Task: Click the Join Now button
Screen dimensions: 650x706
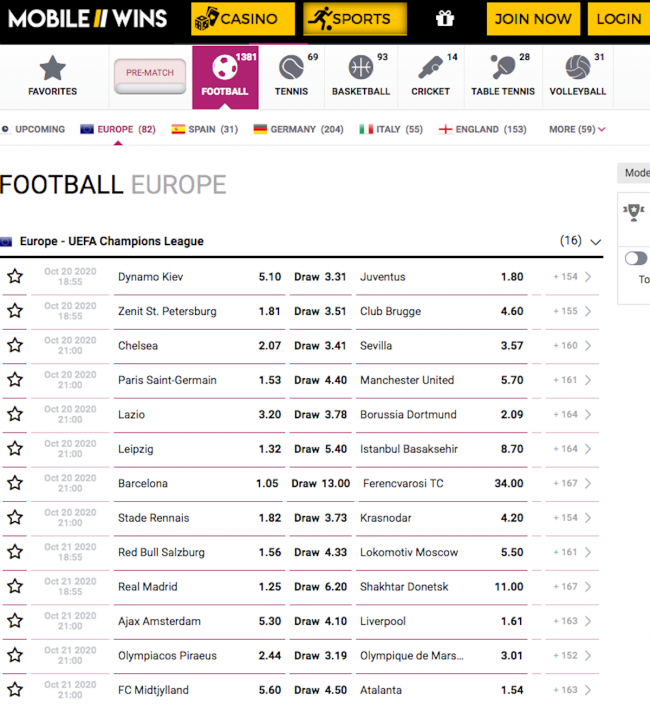Action: point(533,18)
